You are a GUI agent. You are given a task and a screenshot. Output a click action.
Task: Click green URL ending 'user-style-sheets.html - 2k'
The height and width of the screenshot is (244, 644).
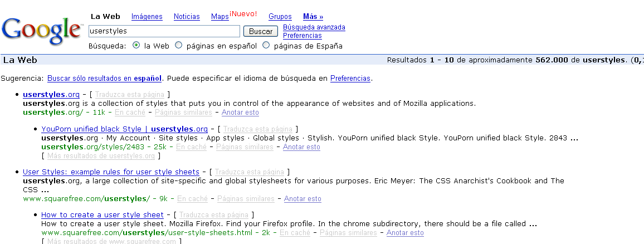[x=155, y=232]
